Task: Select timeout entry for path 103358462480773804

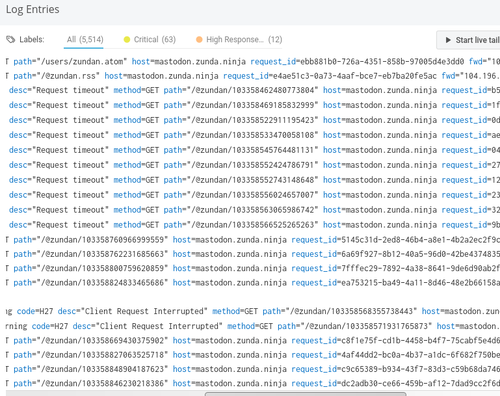Action: 253,90
